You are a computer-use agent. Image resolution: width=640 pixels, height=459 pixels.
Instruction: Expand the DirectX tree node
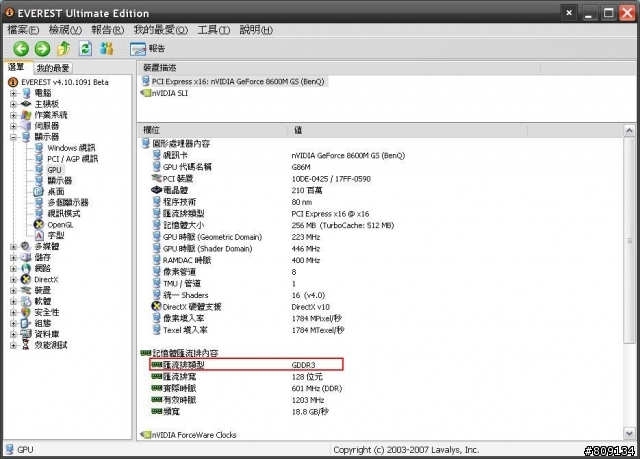coord(13,279)
